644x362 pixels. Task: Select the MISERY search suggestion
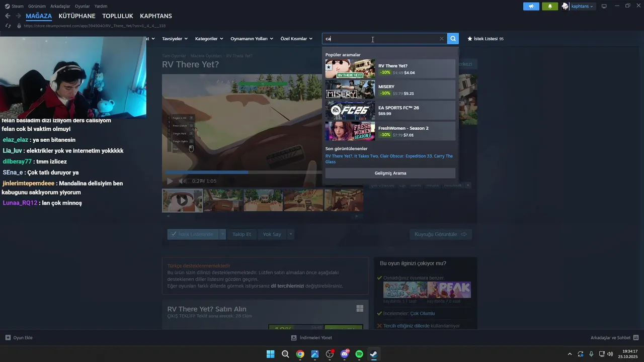(x=390, y=89)
